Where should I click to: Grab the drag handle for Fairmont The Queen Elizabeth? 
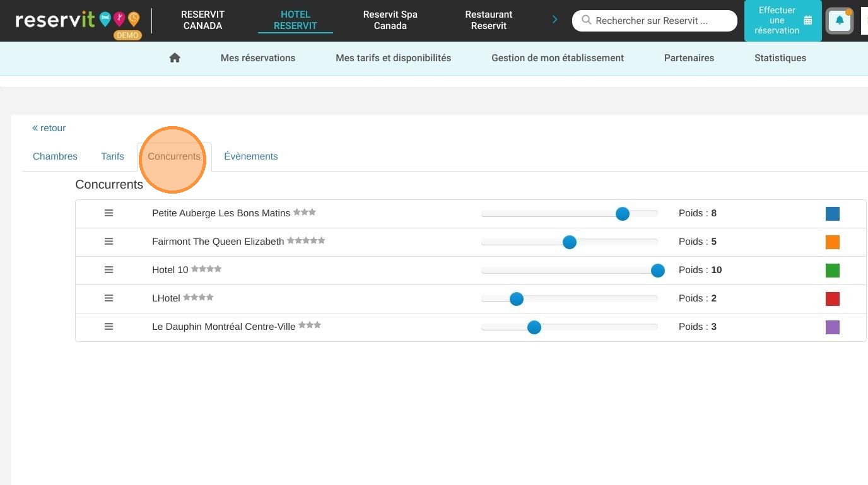click(108, 242)
